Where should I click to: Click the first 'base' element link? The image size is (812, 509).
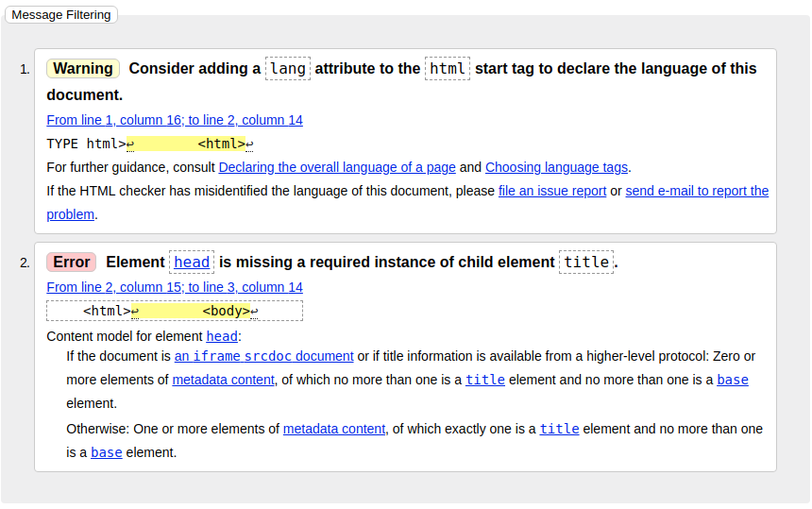pyautogui.click(x=733, y=380)
